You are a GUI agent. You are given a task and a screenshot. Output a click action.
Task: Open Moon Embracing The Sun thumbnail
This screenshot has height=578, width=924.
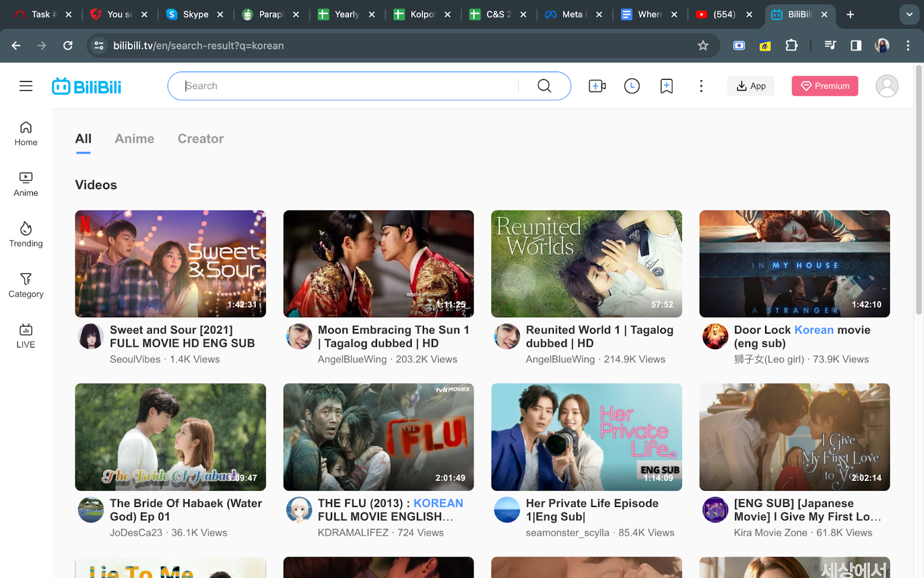point(378,264)
